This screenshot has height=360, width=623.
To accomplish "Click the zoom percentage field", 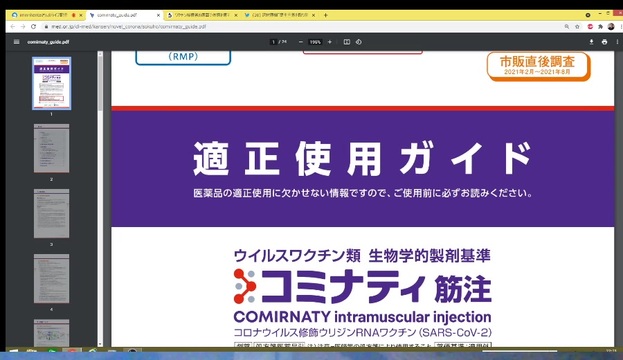I will 315,42.
